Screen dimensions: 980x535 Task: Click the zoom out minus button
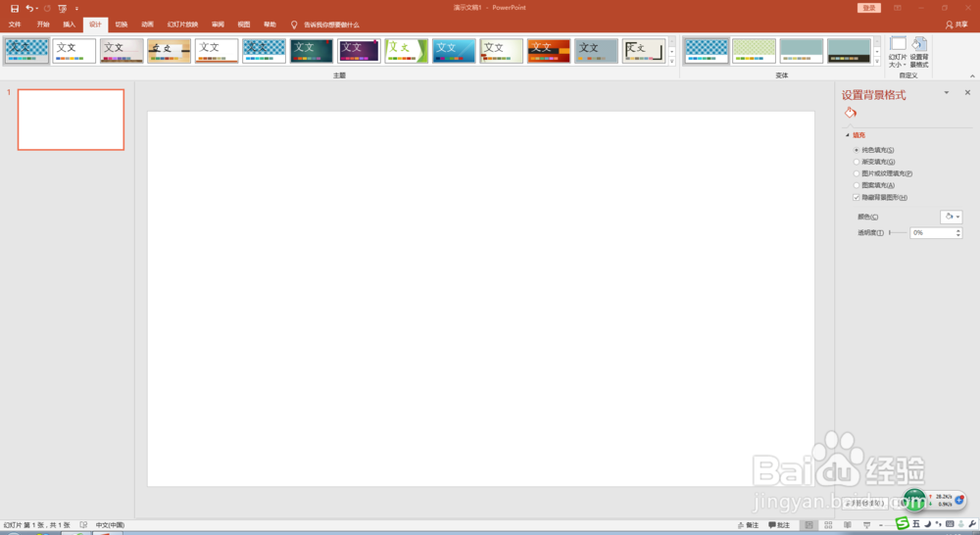coord(881,525)
